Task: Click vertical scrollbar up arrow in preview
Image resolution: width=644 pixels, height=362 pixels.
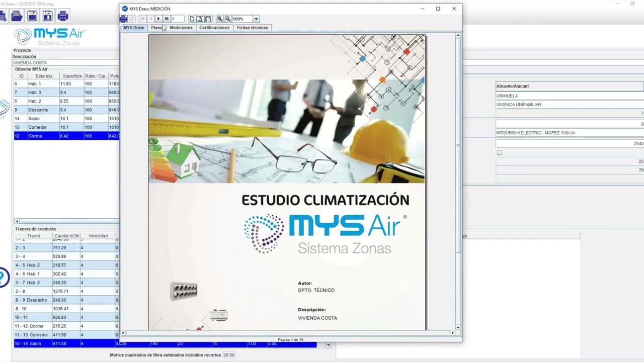Action: tap(458, 35)
